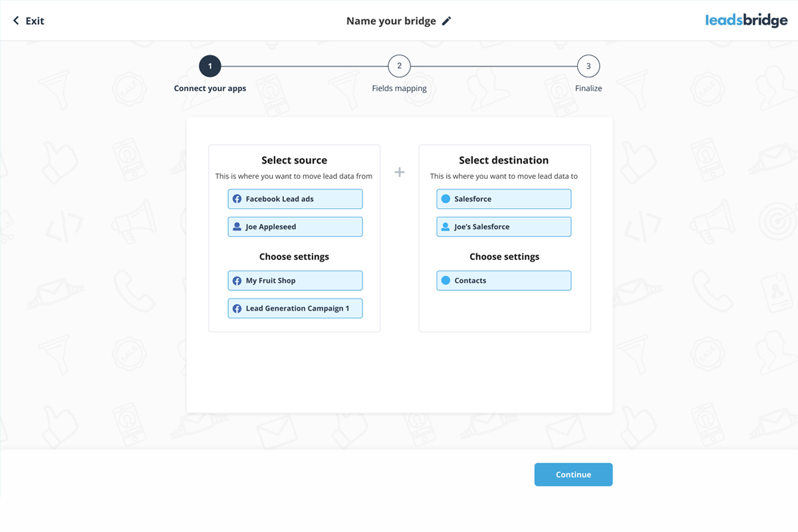Click the Select destination heading

click(x=504, y=160)
